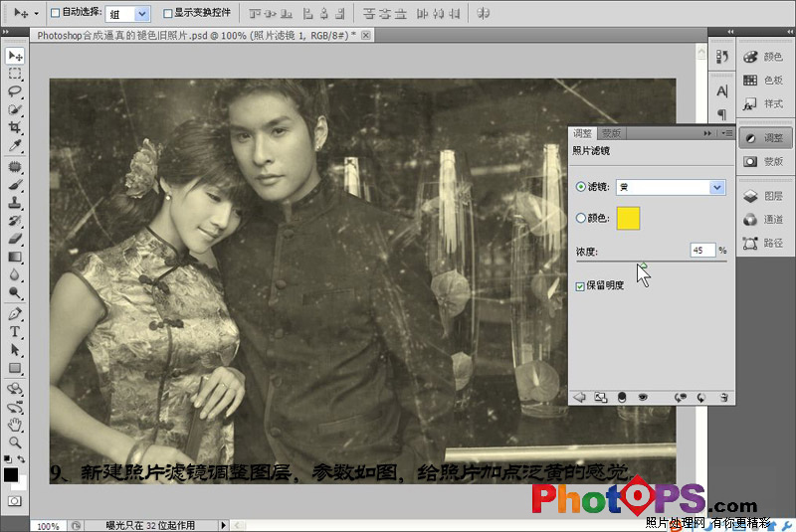The image size is (796, 532).
Task: Uncheck the 保留明度 checkbox
Action: (580, 286)
